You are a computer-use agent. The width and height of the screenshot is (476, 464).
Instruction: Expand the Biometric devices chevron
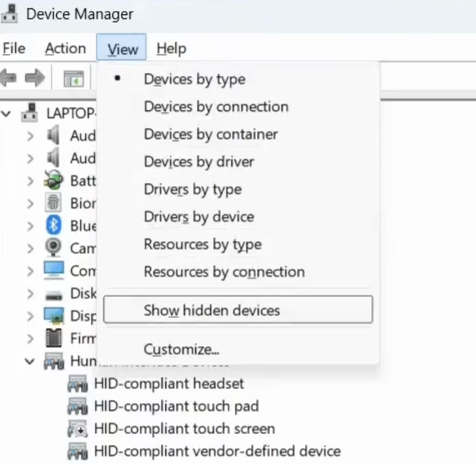(30, 203)
